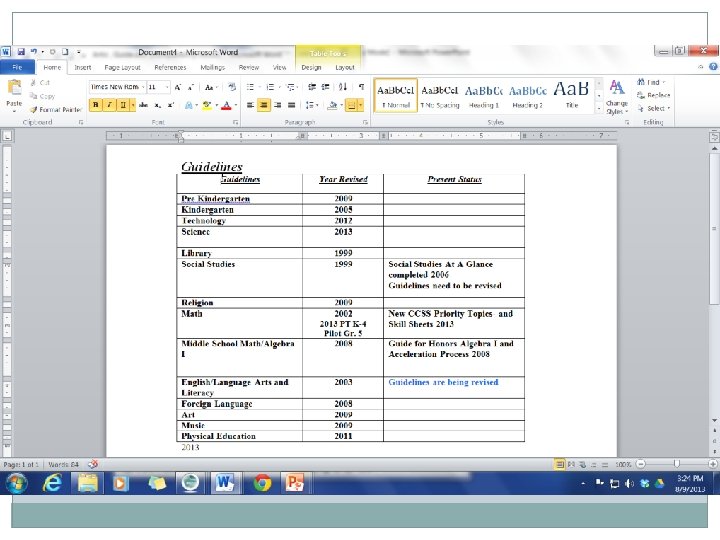This screenshot has width=720, height=540.
Task: Toggle Justify alignment
Action: (291, 105)
